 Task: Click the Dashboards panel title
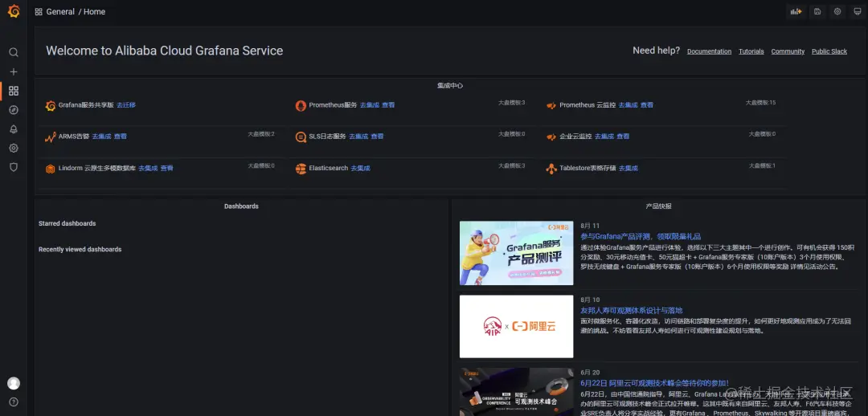pyautogui.click(x=241, y=206)
